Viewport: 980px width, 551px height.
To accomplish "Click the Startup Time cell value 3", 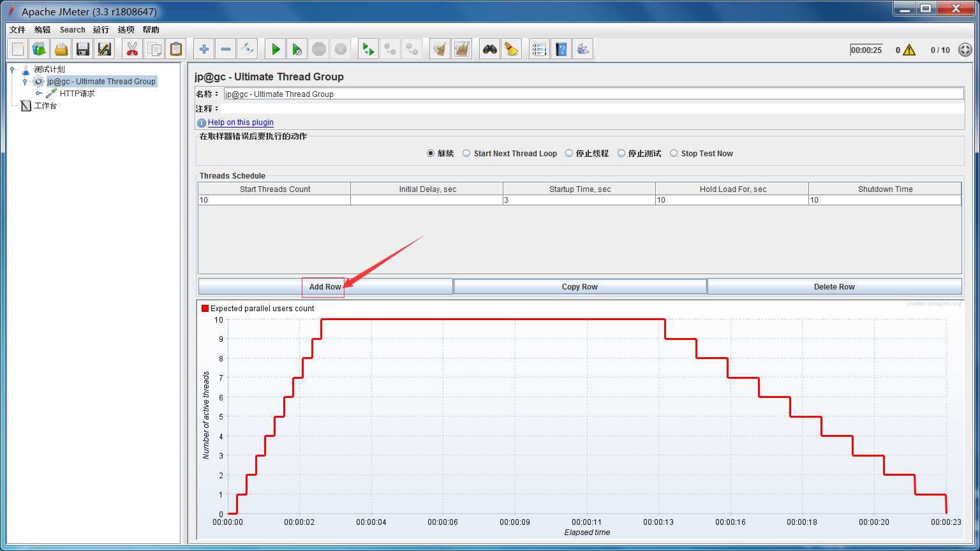I will coord(579,200).
